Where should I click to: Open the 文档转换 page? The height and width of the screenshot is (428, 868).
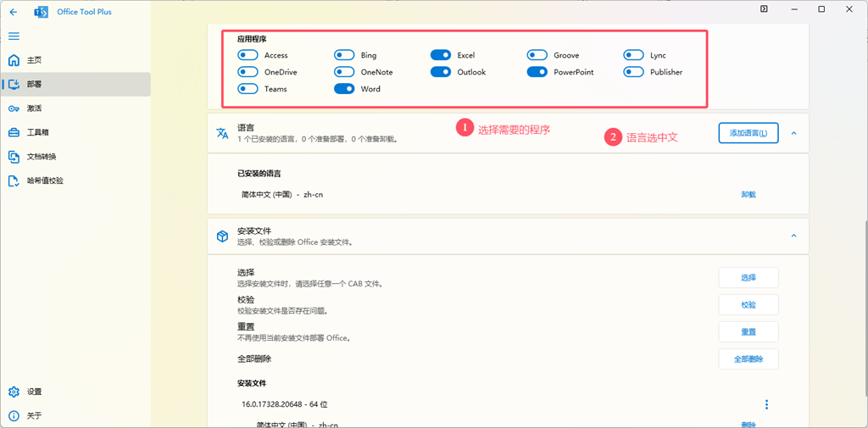pyautogui.click(x=75, y=157)
